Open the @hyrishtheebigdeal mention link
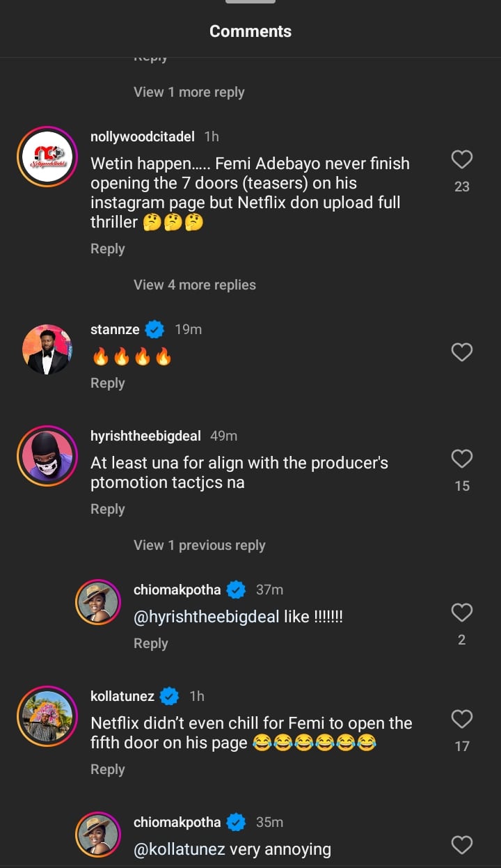Viewport: 501px width, 868px height. [x=207, y=617]
